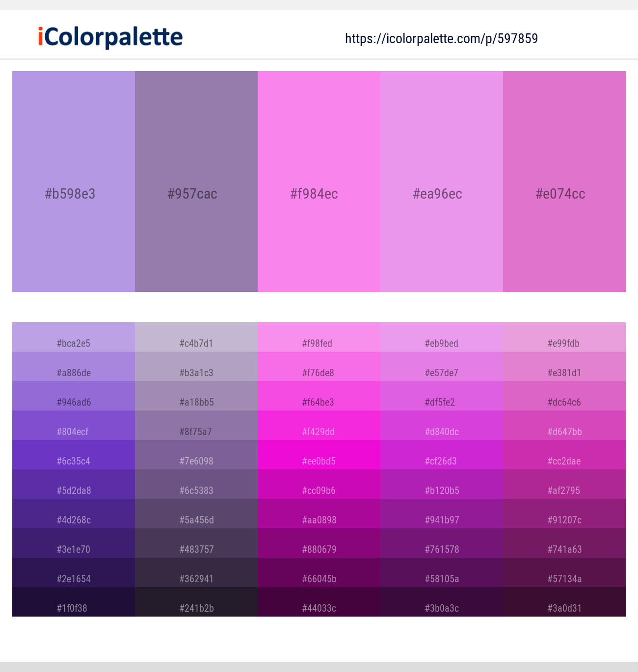Click the iColorpalette logo

tap(110, 37)
